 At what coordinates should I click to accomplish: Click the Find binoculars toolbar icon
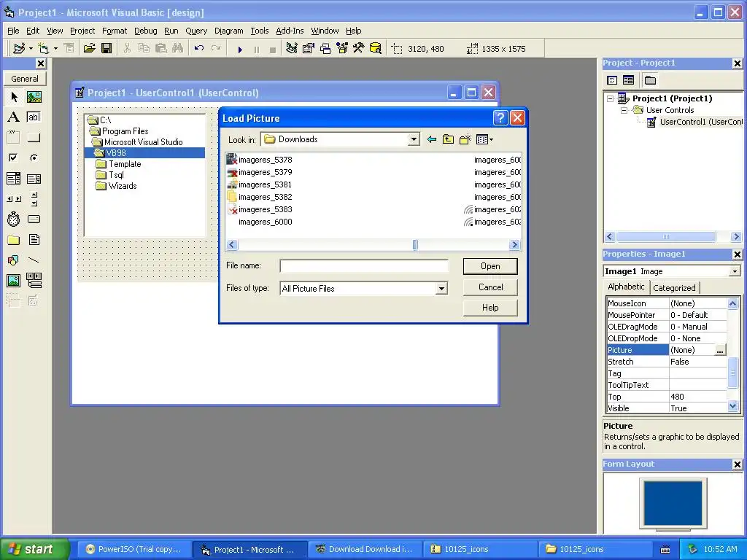(x=178, y=49)
